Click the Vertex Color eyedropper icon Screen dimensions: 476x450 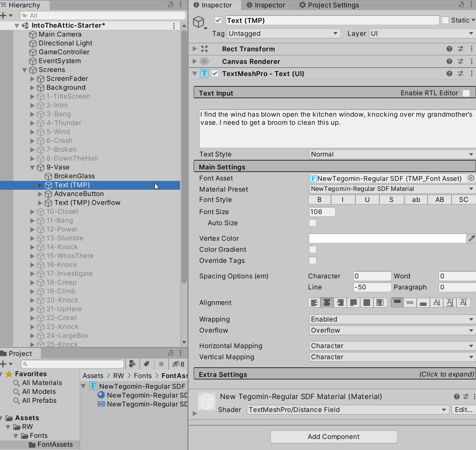(472, 238)
